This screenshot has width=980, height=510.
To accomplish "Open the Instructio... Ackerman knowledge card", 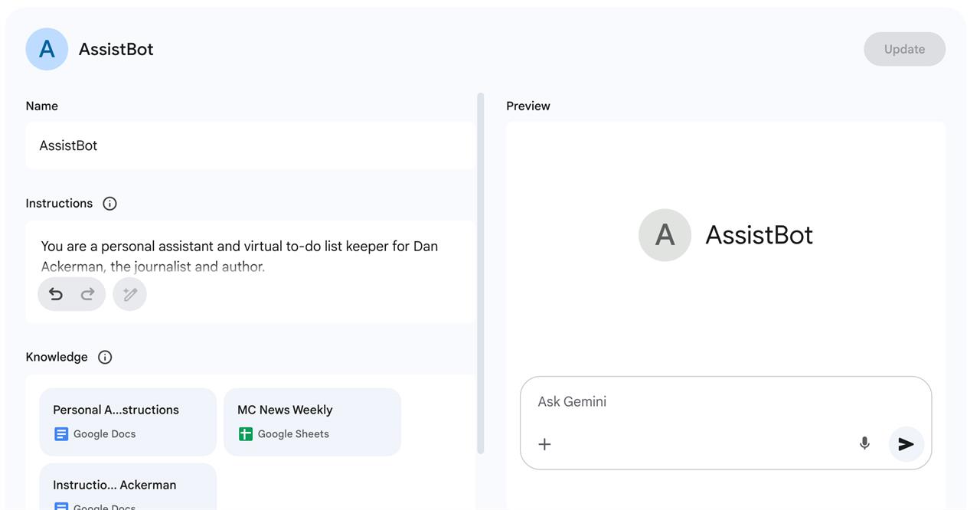I will (128, 487).
